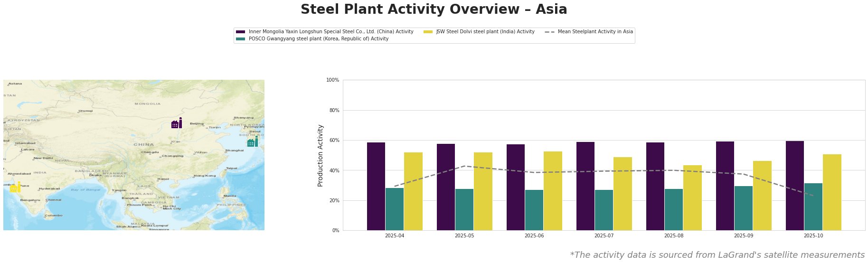Click the purple bar for 2025-07
The image size is (868, 263).
click(x=585, y=186)
